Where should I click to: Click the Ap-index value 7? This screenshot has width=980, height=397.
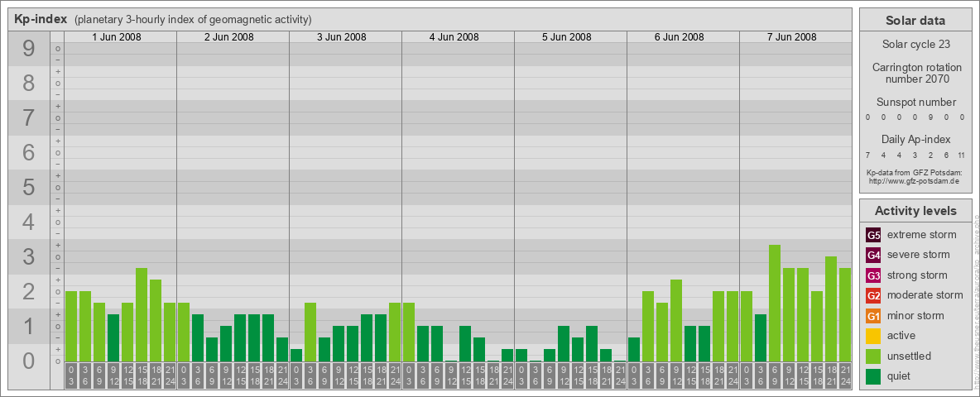[868, 155]
